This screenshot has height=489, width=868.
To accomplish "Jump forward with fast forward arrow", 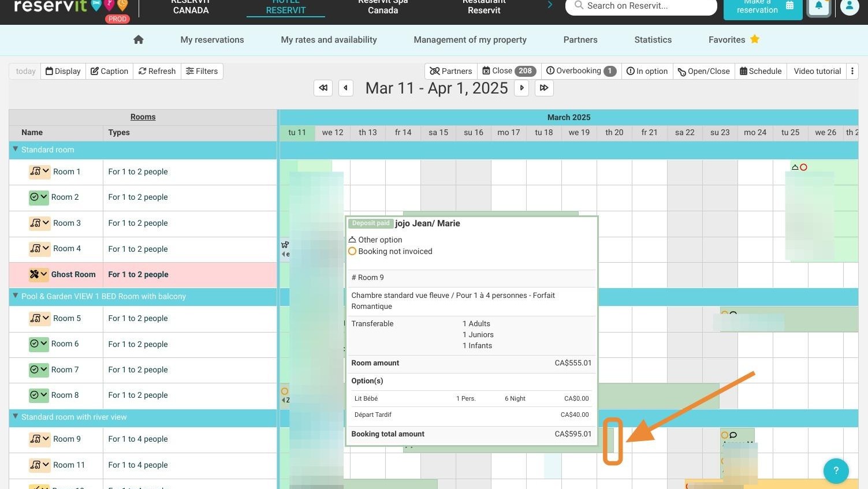I will (x=544, y=88).
